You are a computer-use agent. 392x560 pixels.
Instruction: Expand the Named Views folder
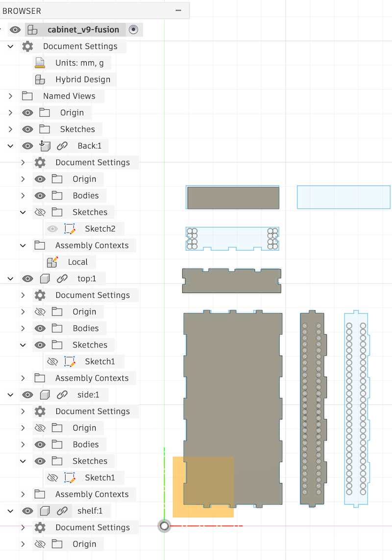10,96
